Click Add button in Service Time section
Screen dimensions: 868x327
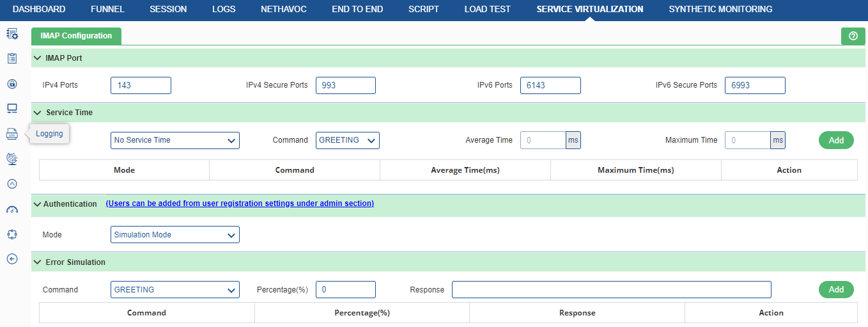(836, 140)
